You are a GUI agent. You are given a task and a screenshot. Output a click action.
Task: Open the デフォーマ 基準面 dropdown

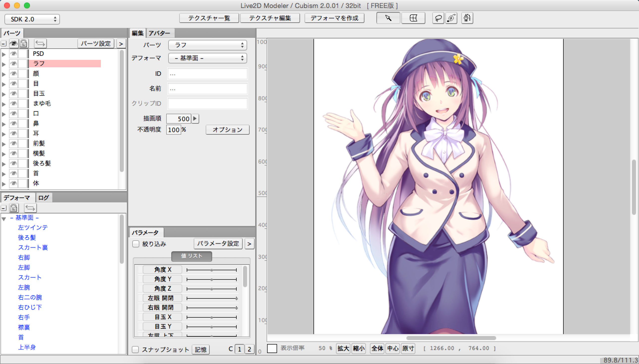pyautogui.click(x=207, y=58)
